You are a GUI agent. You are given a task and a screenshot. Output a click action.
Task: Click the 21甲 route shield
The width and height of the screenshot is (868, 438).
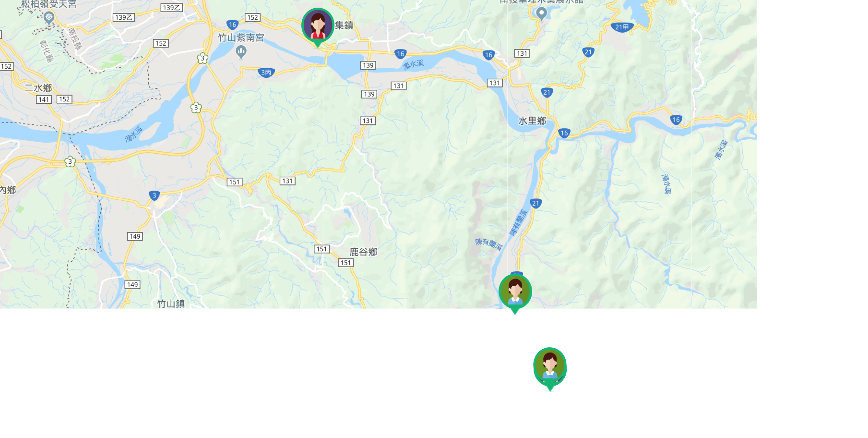click(x=622, y=27)
